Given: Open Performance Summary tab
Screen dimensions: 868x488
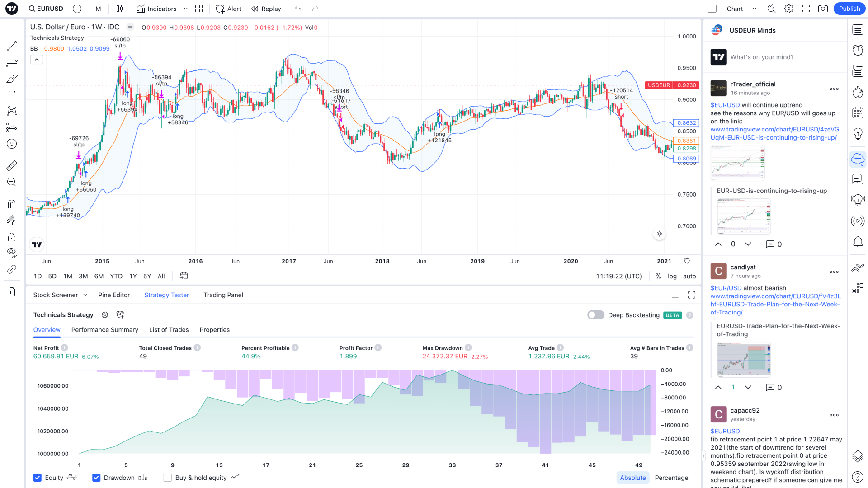Looking at the screenshot, I should [105, 330].
